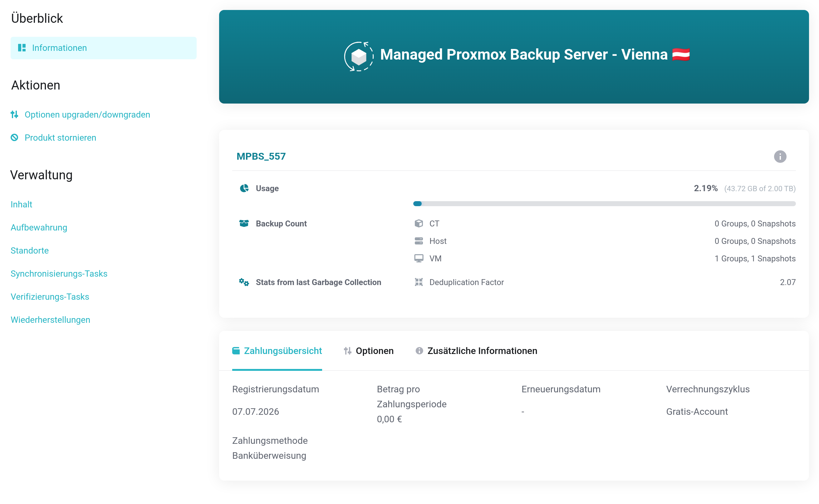Click the VM monitor icon
819x504 pixels.
click(419, 259)
